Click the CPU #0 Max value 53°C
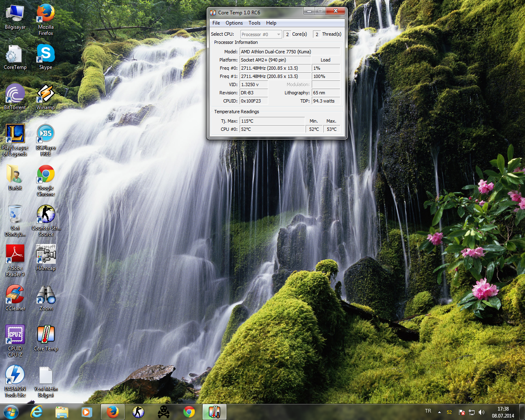Image resolution: width=525 pixels, height=420 pixels. tap(332, 129)
